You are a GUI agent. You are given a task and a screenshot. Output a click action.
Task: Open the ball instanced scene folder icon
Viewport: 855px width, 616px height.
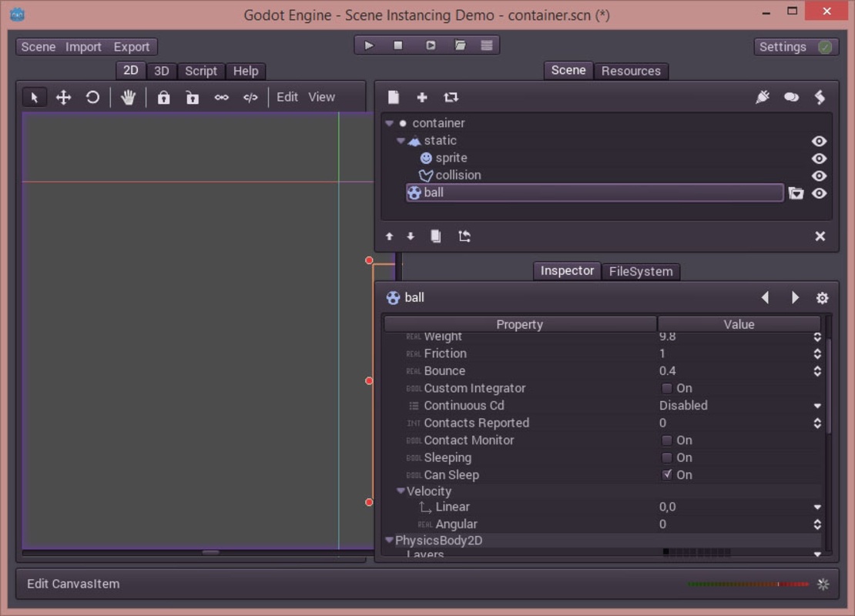click(x=796, y=193)
